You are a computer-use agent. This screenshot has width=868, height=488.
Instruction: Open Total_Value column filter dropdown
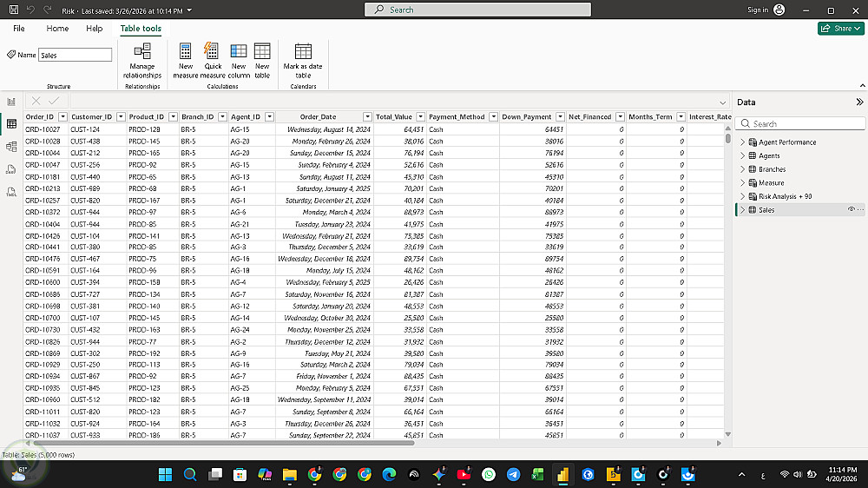421,116
